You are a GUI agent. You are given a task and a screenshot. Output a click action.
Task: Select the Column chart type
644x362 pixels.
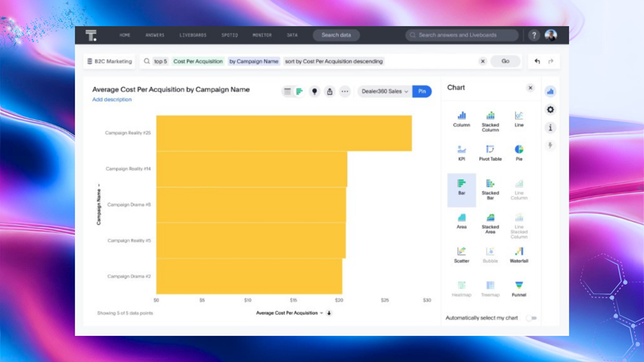tap(462, 119)
